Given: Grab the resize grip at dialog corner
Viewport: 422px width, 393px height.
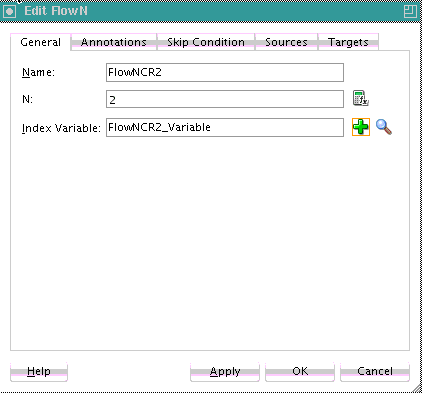Looking at the screenshot, I should pos(416,387).
